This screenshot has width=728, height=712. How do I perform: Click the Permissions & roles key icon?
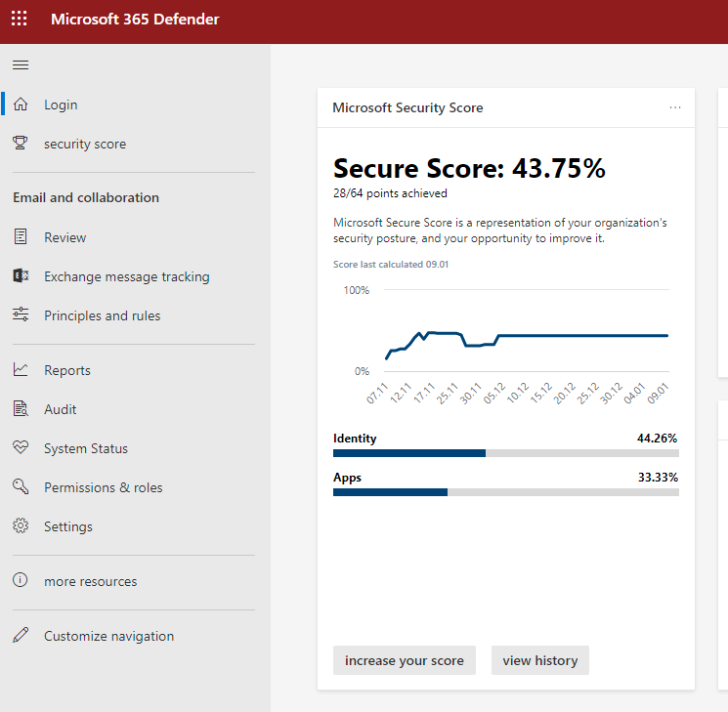[21, 487]
